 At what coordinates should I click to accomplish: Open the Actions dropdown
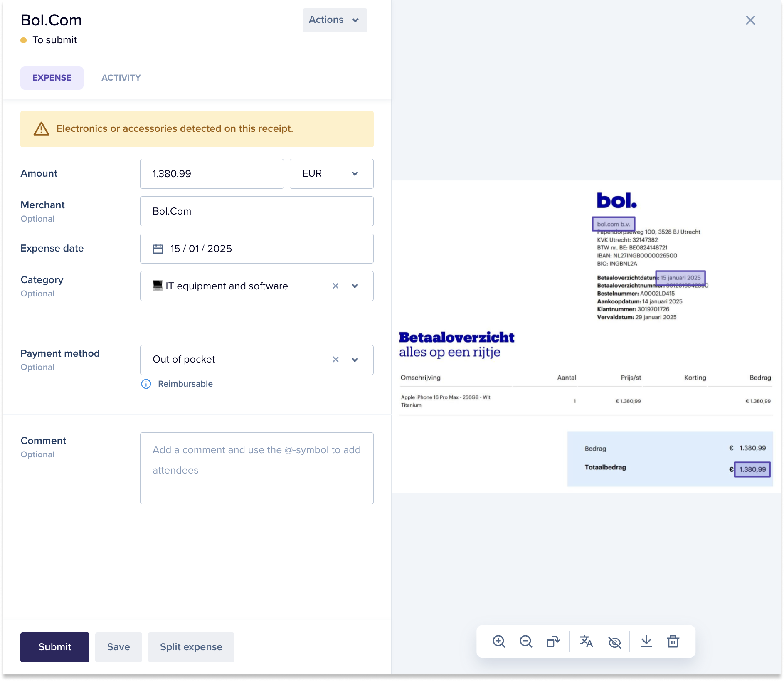335,20
